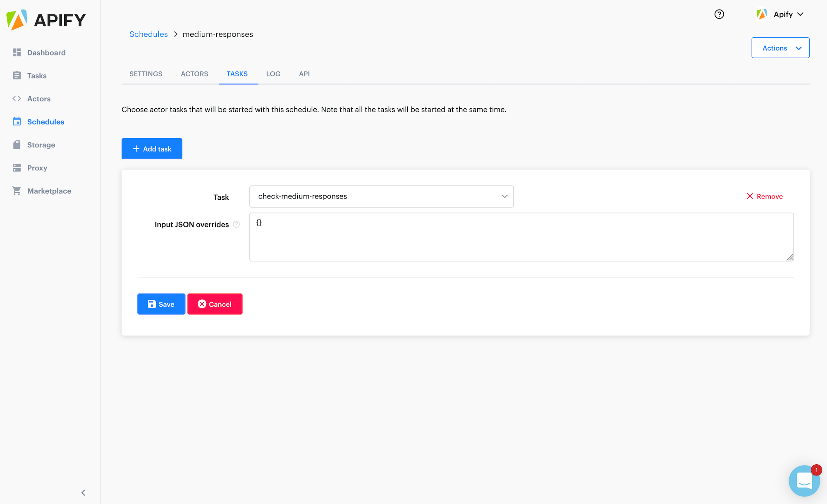Image resolution: width=827 pixels, height=504 pixels.
Task: Click the Apify account avatar icon
Action: (761, 14)
